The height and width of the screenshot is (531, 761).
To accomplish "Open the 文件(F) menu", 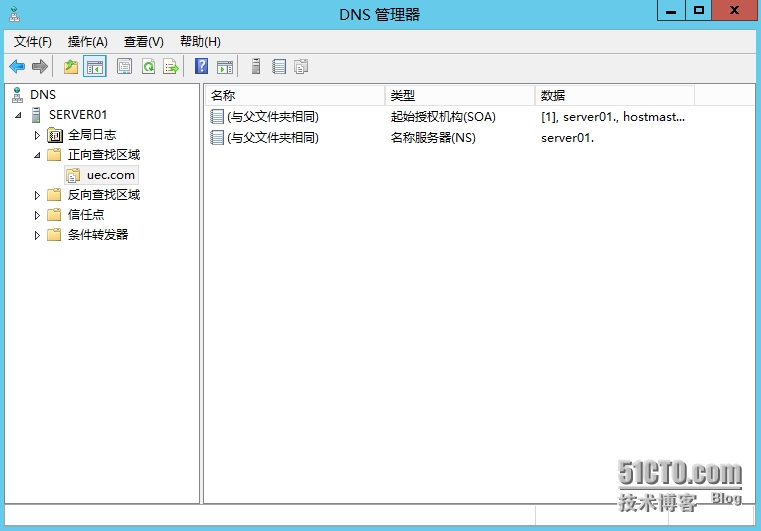I will coord(33,42).
